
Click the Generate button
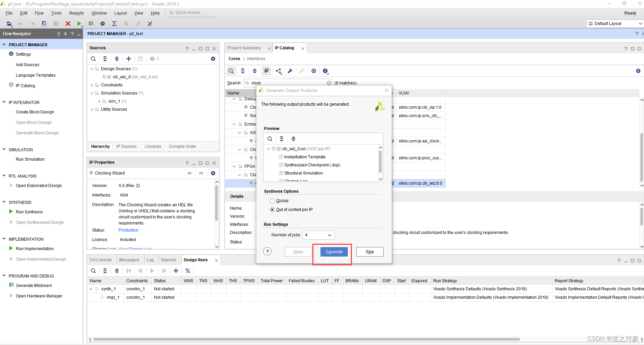pos(334,252)
